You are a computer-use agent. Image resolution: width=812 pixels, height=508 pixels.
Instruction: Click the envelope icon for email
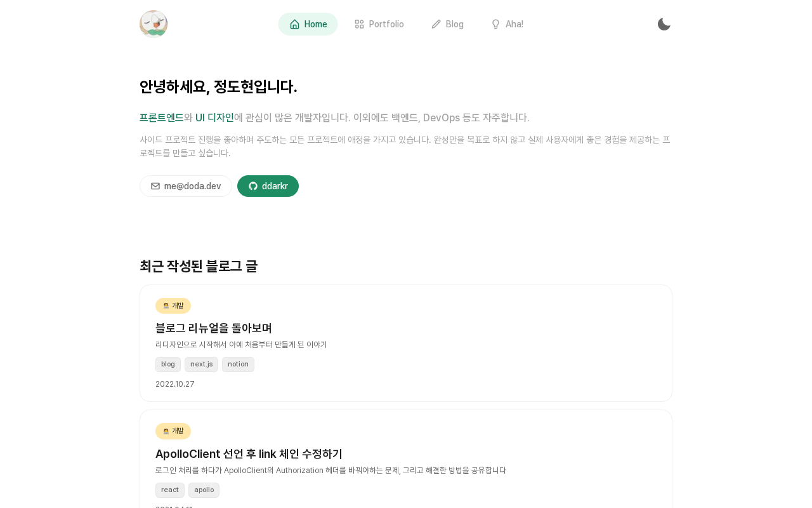[155, 186]
